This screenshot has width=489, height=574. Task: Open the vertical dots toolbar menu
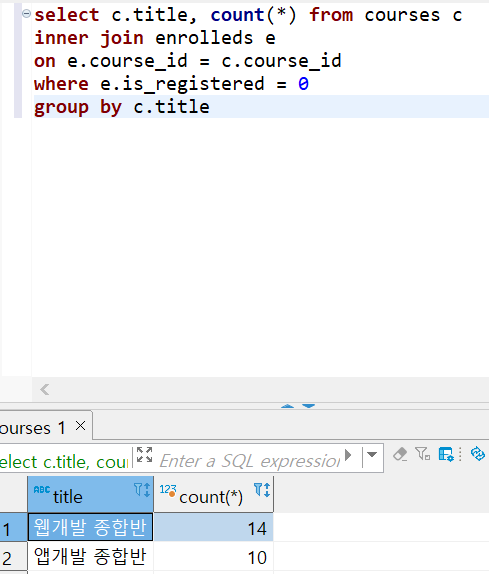point(460,454)
